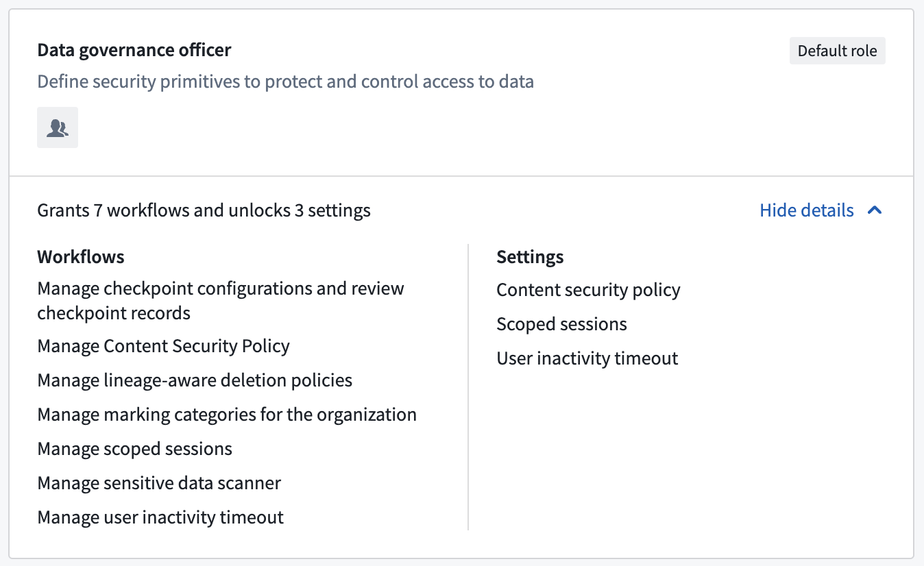This screenshot has height=566, width=924.
Task: Select Manage lineage-aware deletion policies
Action: point(195,380)
